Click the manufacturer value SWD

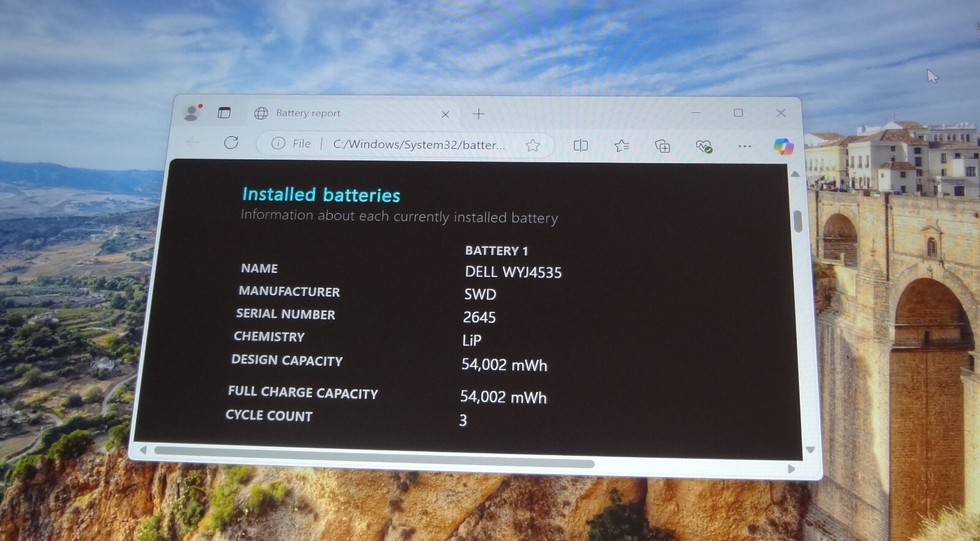click(480, 295)
